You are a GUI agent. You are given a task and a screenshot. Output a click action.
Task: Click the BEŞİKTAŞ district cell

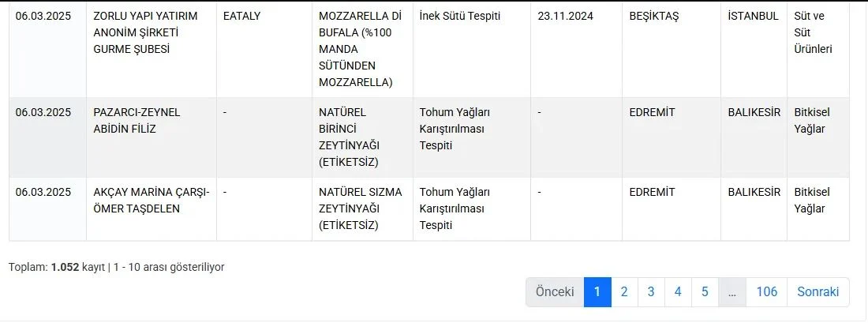pyautogui.click(x=672, y=49)
